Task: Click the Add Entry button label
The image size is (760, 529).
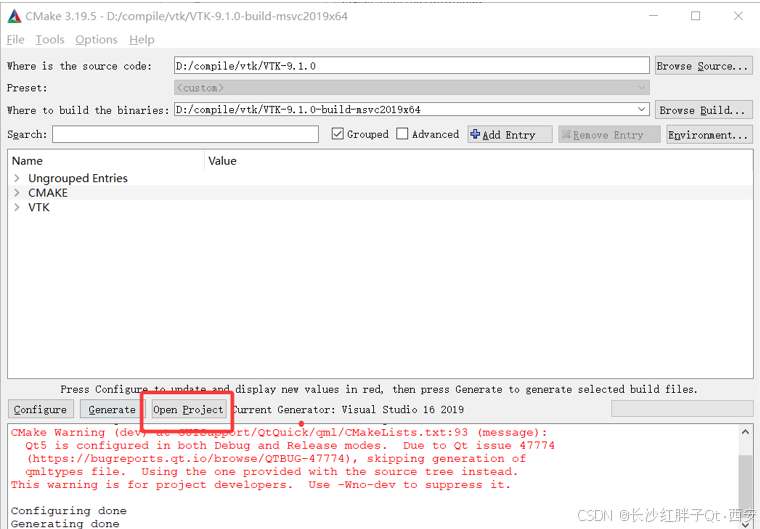Action: (x=508, y=135)
